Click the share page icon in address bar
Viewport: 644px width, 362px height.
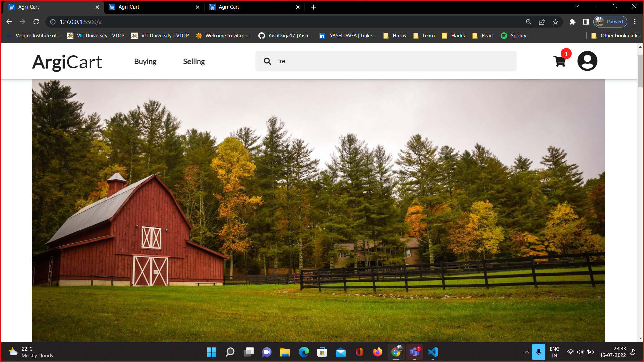click(x=542, y=22)
